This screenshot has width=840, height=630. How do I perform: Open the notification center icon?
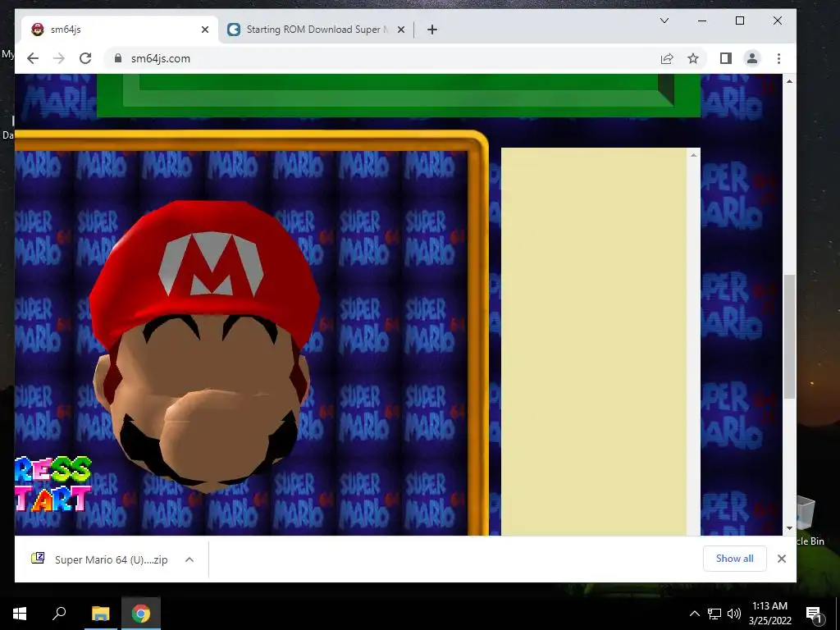(x=814, y=614)
